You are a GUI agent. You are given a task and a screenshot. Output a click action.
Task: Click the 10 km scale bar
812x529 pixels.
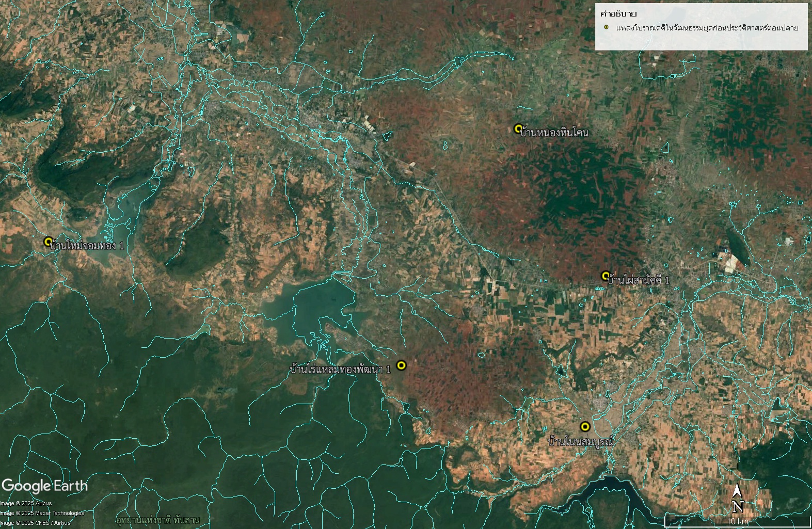(x=737, y=520)
